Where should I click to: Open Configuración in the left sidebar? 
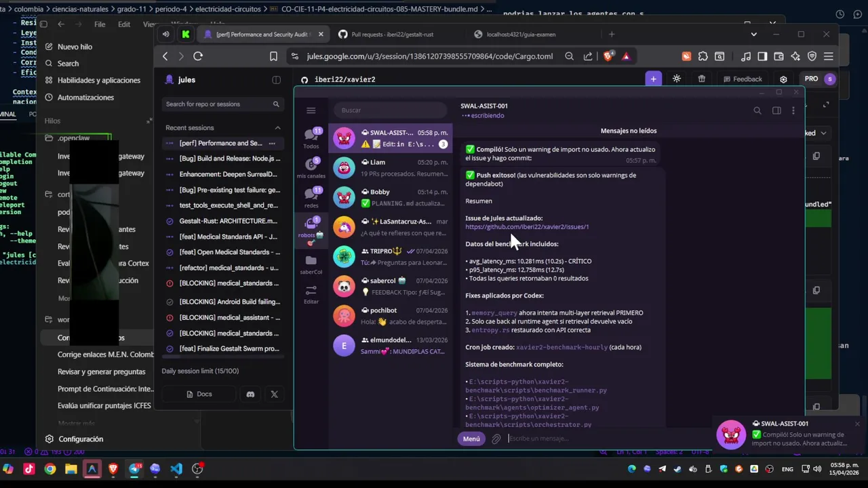click(x=80, y=439)
